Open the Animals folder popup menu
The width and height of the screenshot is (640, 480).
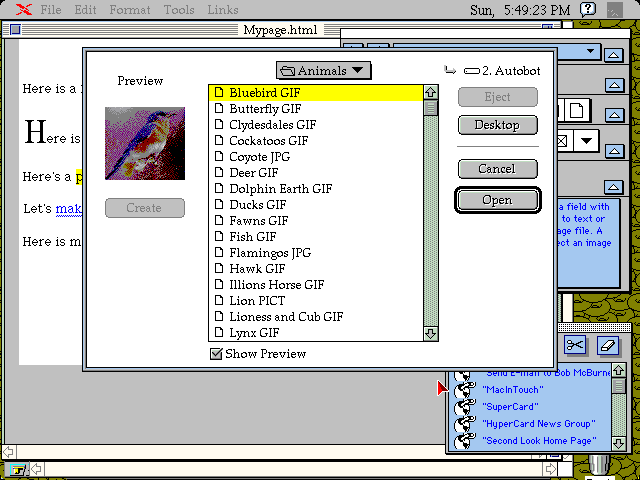pyautogui.click(x=323, y=70)
